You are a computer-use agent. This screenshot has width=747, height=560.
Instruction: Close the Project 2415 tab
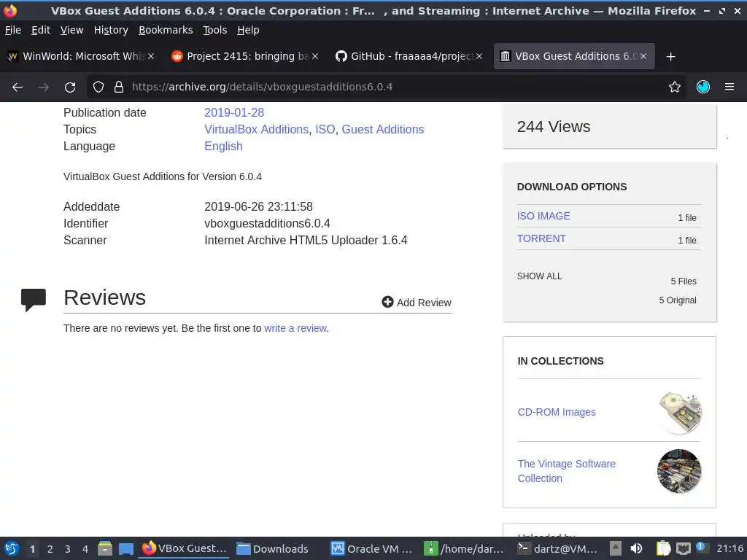pyautogui.click(x=315, y=56)
